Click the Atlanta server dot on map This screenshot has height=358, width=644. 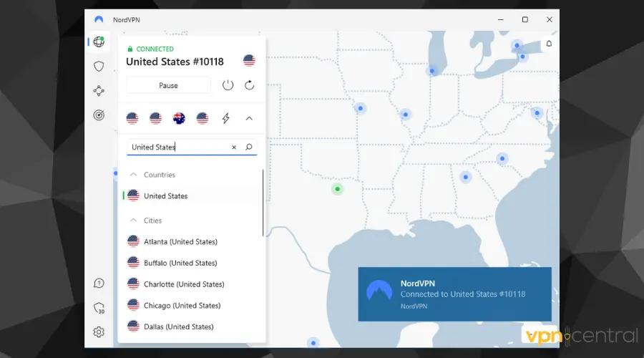[x=465, y=177]
